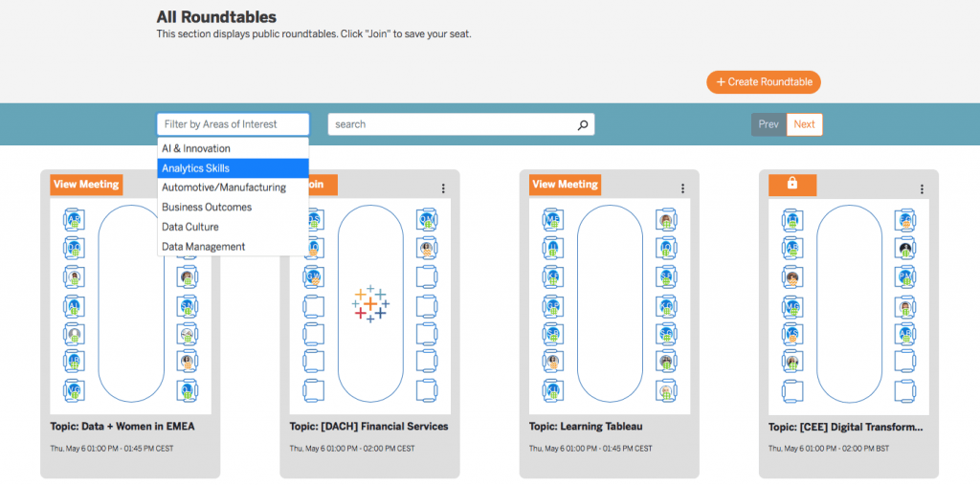This screenshot has width=980, height=485.
Task: Click the Prev pagination button
Action: pos(768,124)
